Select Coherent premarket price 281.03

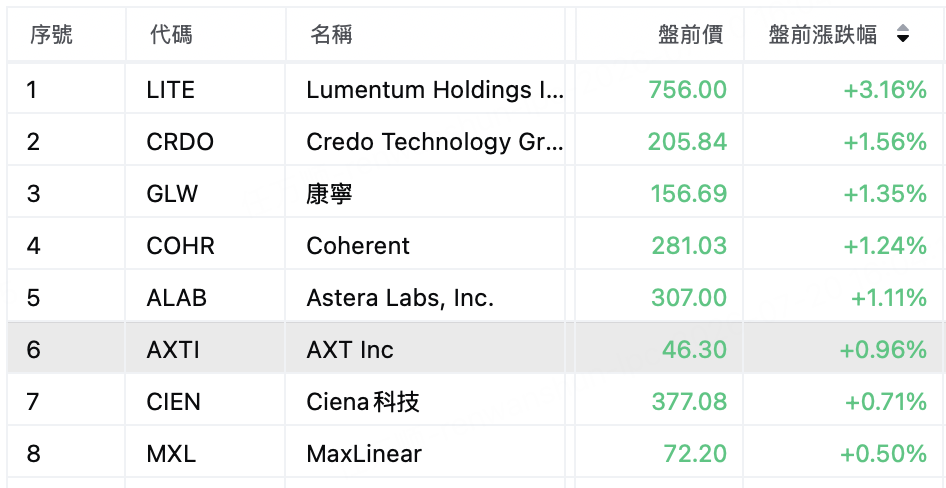pos(689,246)
